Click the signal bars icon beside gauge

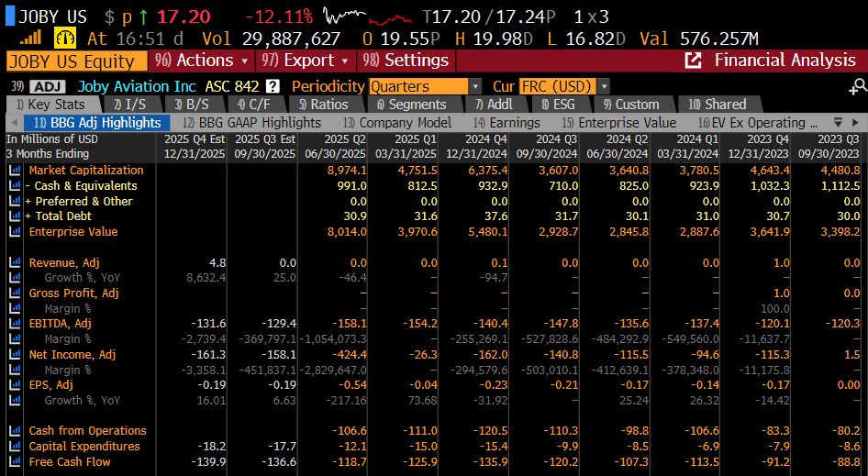click(30, 38)
